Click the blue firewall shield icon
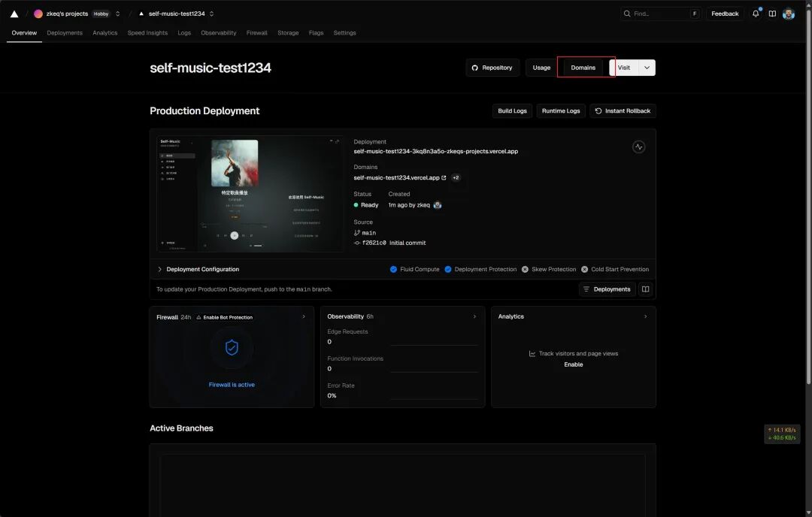The width and height of the screenshot is (812, 517). [232, 348]
